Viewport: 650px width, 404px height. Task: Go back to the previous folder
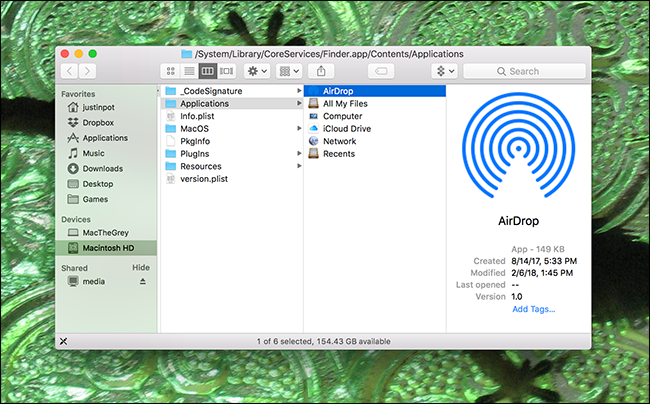(70, 71)
